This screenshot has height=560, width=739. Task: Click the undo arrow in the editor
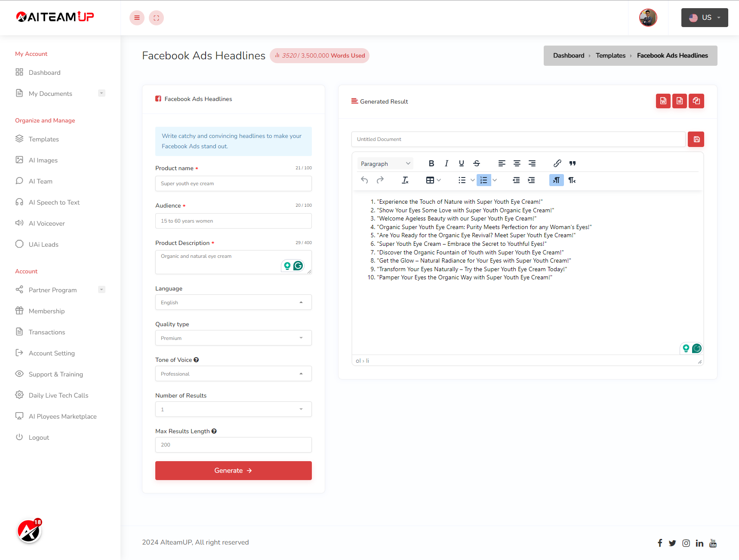[x=364, y=180]
